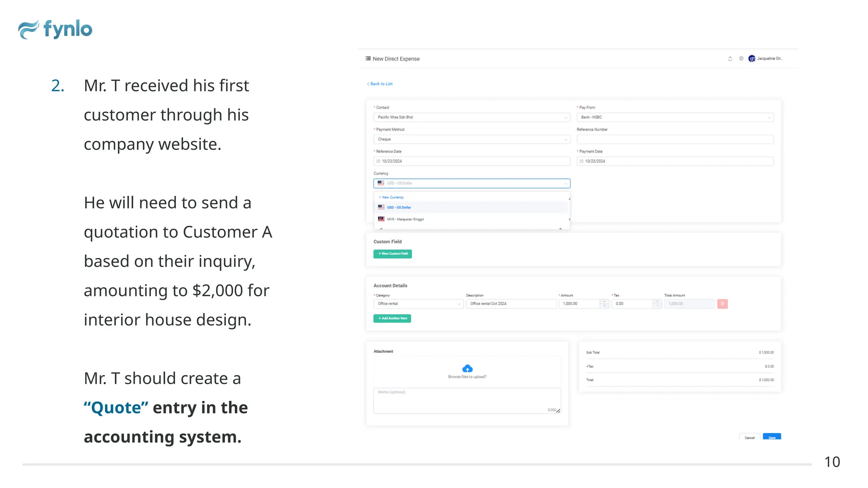
Task: Go Back to List
Action: pos(380,84)
